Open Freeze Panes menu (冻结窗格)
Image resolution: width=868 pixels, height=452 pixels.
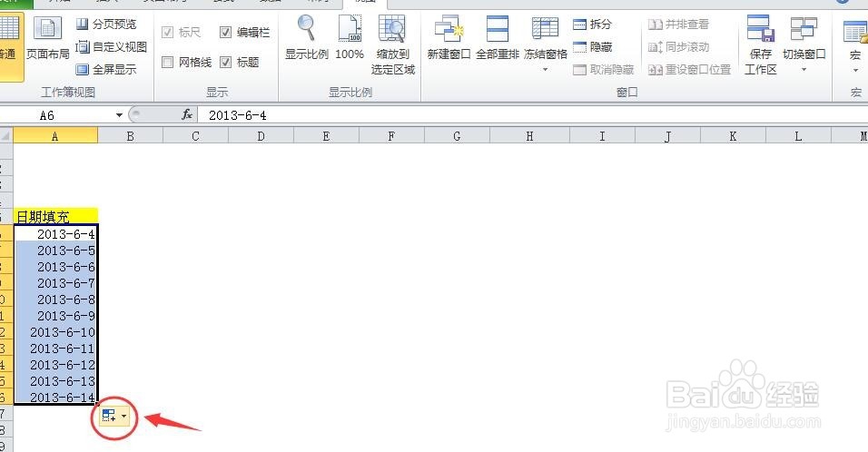546,44
